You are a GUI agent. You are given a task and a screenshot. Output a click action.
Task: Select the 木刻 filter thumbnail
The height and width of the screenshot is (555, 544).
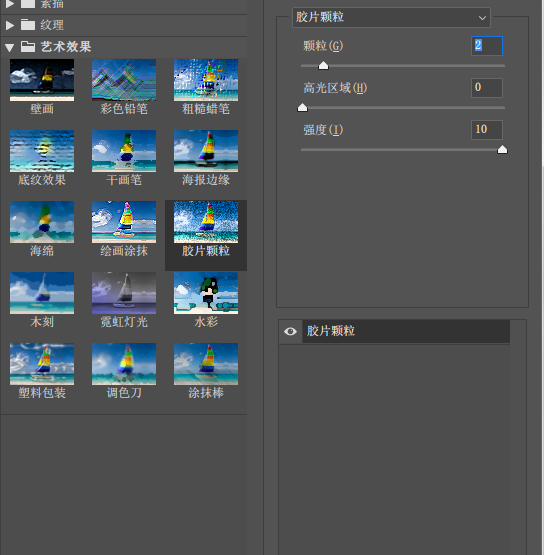pyautogui.click(x=42, y=293)
